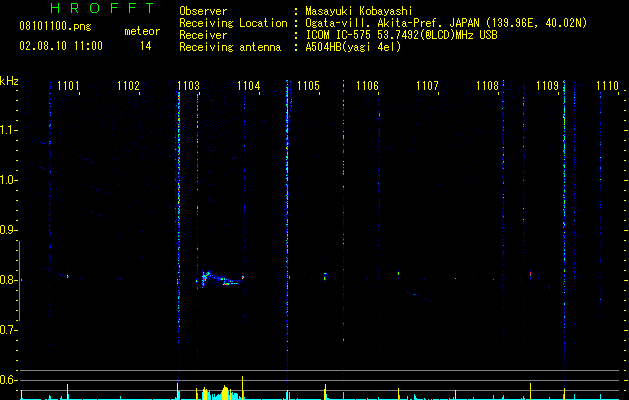Click the name Masayuki Kobayashi
Image resolution: width=629 pixels, height=400 pixels.
tap(359, 11)
